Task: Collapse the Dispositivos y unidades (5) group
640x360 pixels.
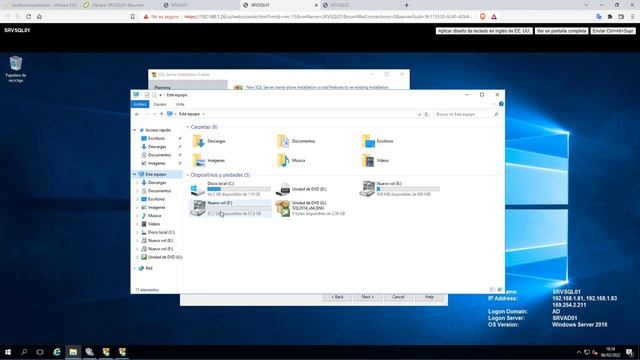Action: (x=188, y=175)
